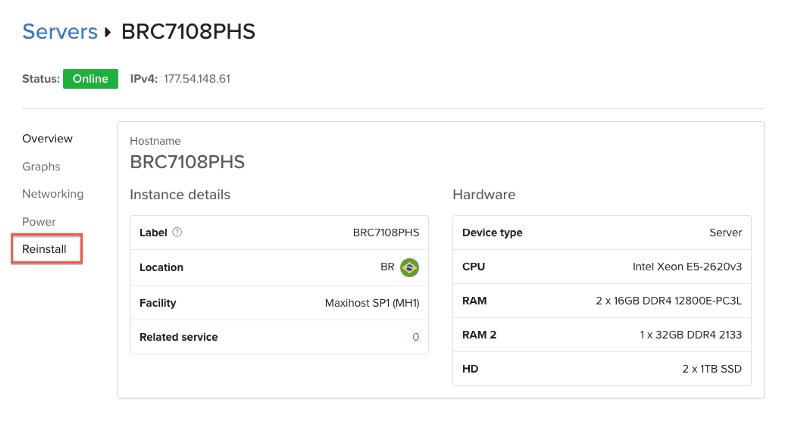Click the Label help question-mark icon
This screenshot has width=800, height=436.
[x=177, y=232]
